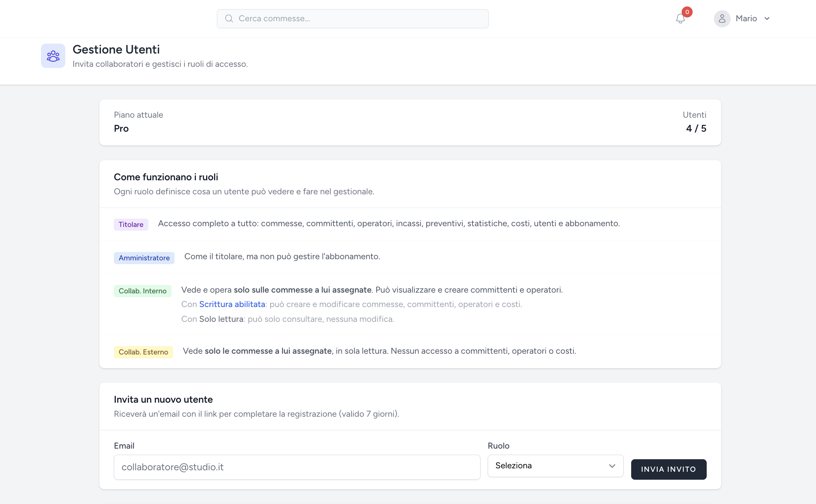Click the Piano attuale label

pos(138,115)
